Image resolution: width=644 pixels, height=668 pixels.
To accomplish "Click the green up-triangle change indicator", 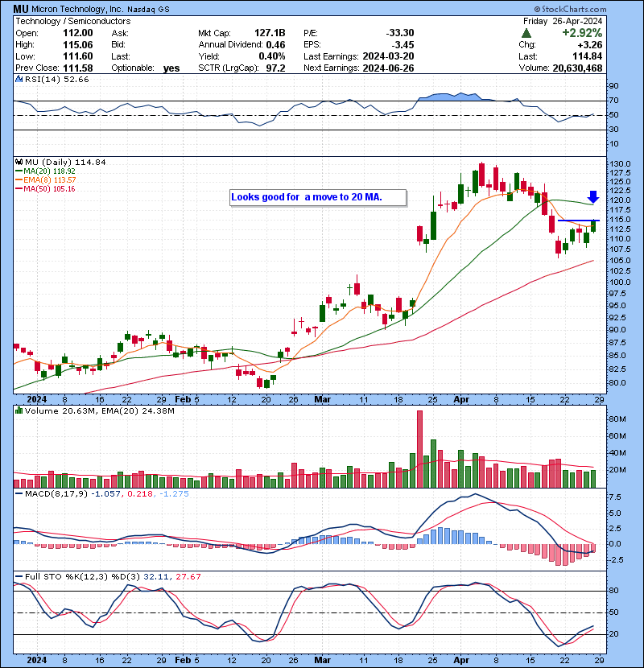I will click(526, 33).
